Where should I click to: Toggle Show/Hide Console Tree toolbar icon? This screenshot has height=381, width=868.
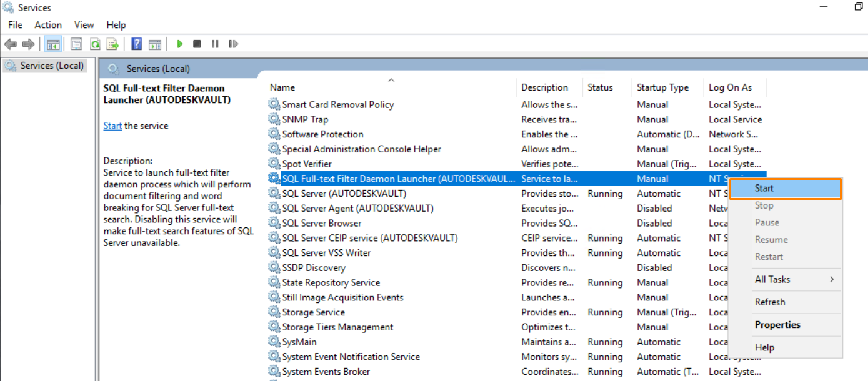point(53,44)
